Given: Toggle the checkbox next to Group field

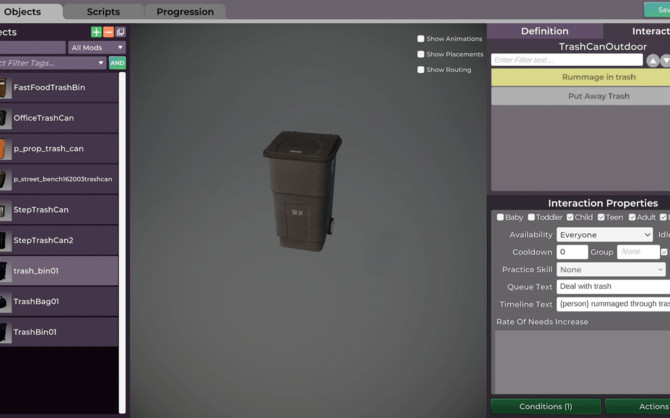Looking at the screenshot, I should [664, 252].
